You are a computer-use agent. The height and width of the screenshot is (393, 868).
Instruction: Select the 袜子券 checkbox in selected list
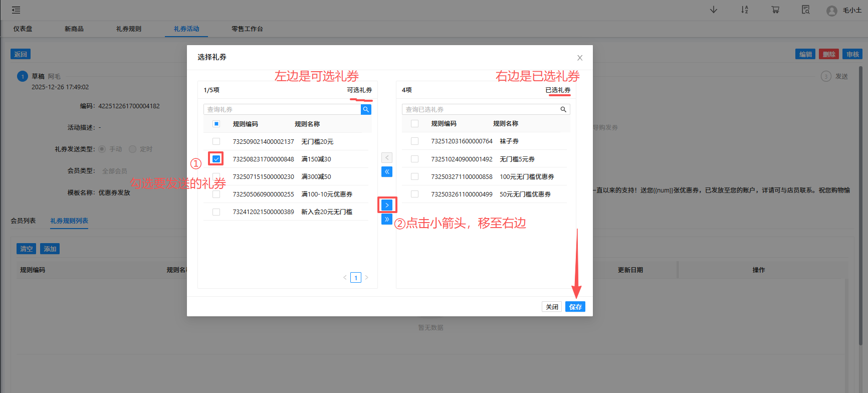[414, 141]
